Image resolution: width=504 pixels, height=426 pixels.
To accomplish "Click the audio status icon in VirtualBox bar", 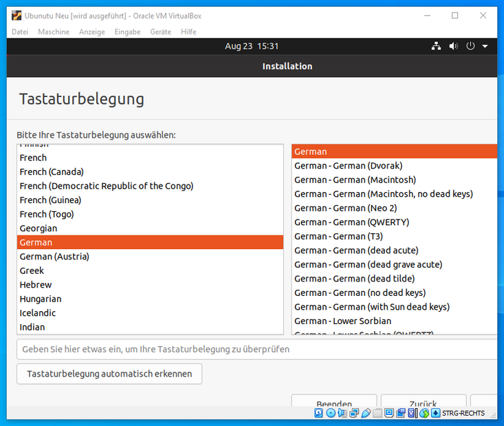I will tap(342, 413).
